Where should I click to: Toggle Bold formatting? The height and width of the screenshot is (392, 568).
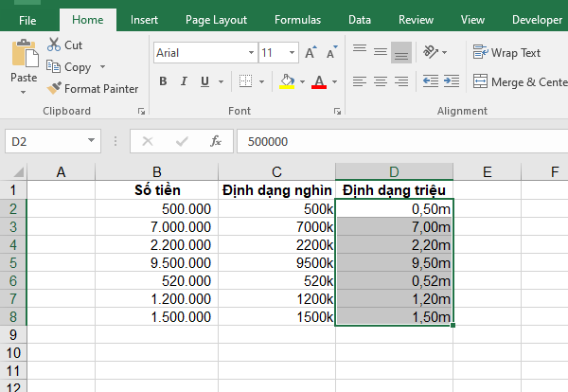[163, 81]
